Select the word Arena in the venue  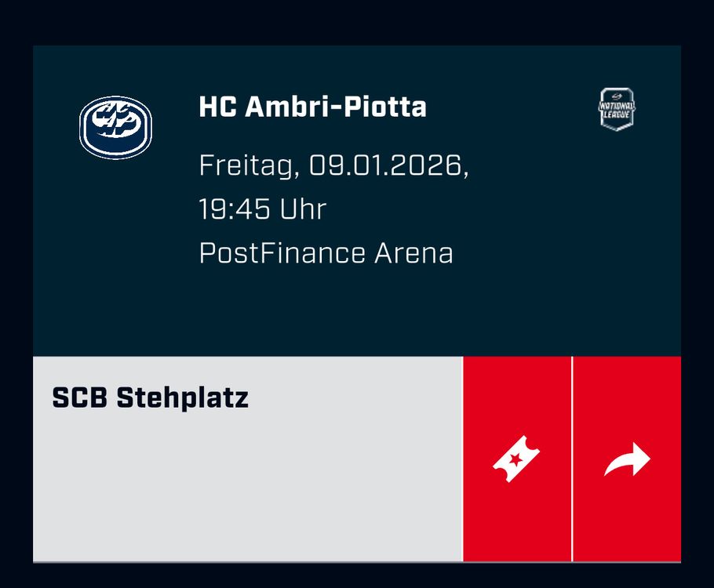pos(413,253)
